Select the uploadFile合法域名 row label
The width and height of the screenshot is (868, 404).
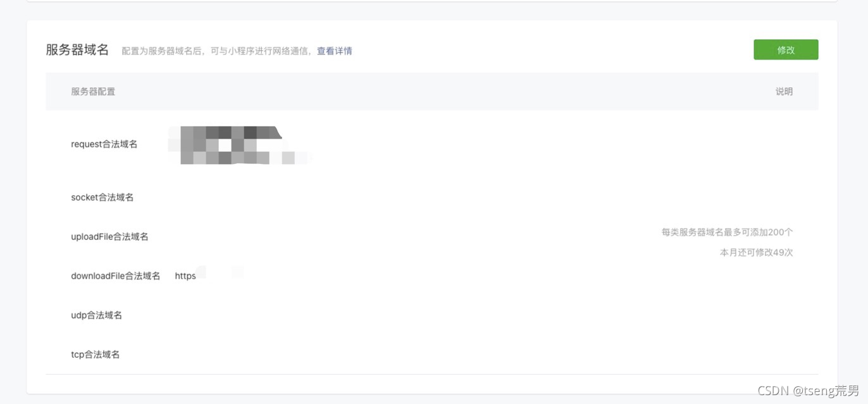110,237
